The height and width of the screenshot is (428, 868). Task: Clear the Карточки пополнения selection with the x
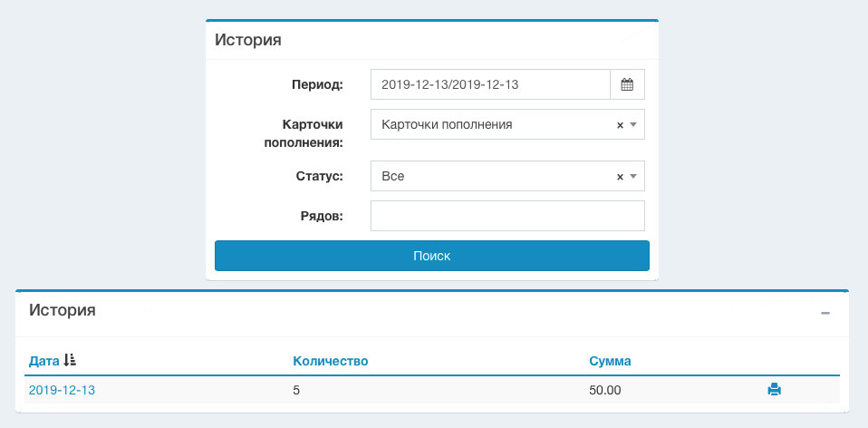[620, 125]
